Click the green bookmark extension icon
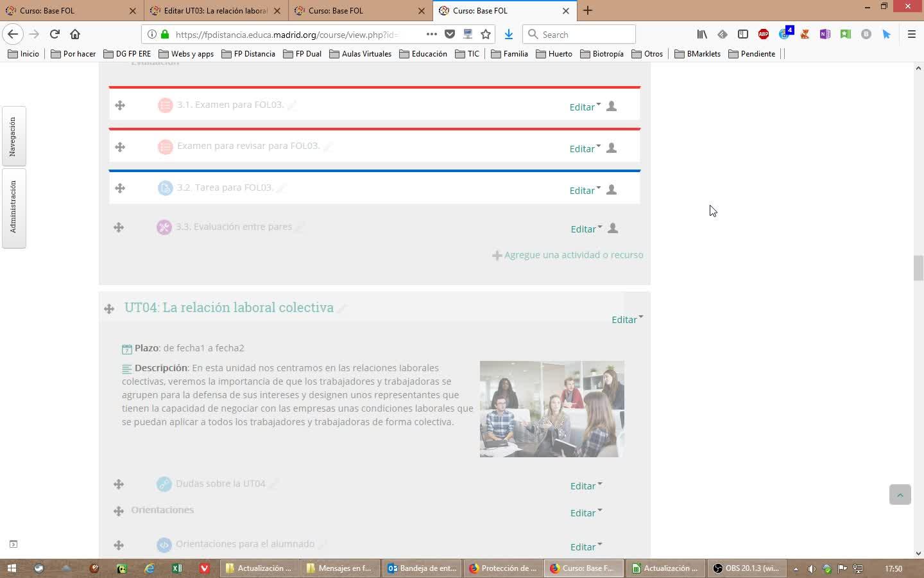Image resolution: width=924 pixels, height=578 pixels. 846,34
